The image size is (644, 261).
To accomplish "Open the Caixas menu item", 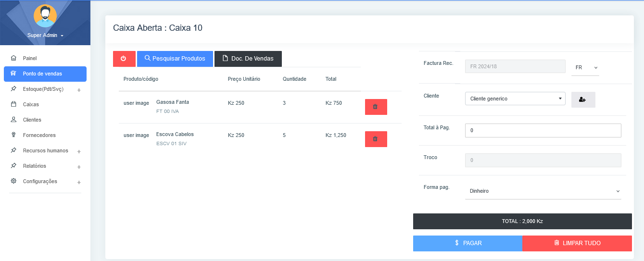I will coord(31,104).
